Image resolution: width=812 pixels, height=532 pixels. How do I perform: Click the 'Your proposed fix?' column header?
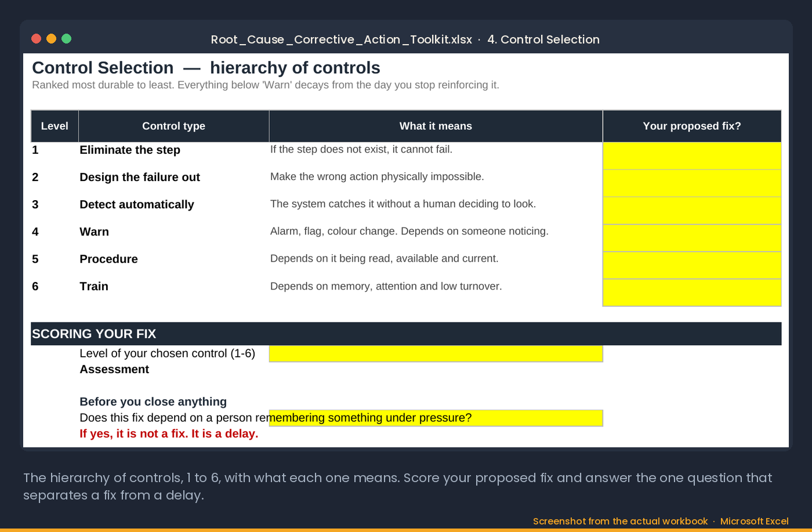pyautogui.click(x=692, y=126)
